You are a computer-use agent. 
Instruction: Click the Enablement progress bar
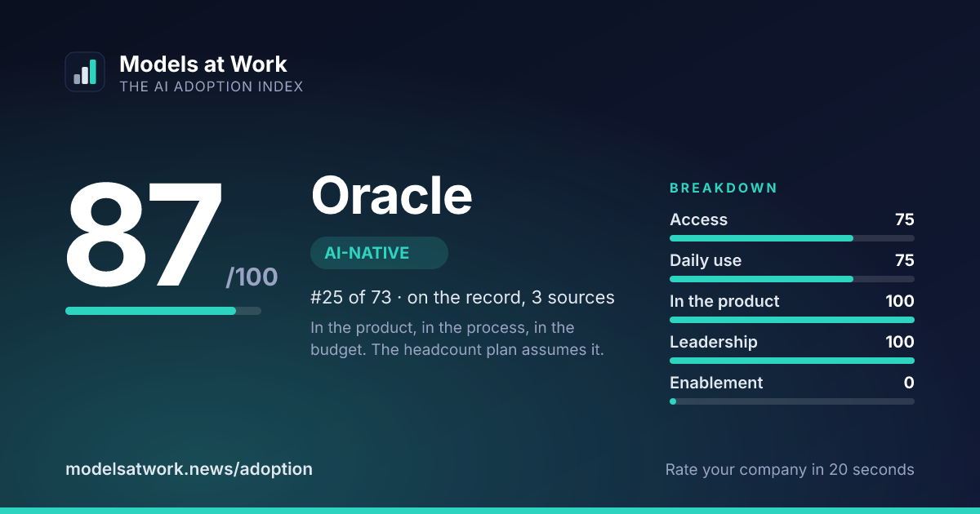[x=792, y=401]
